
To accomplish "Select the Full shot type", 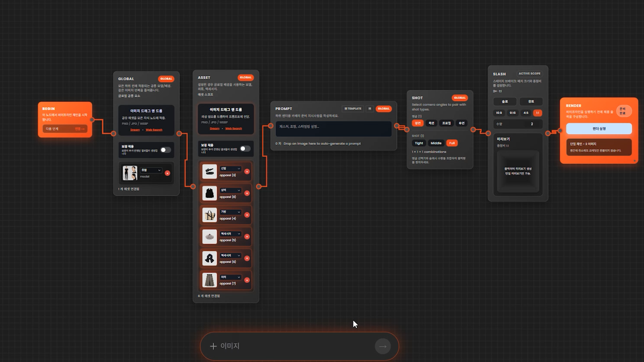I will tap(452, 143).
